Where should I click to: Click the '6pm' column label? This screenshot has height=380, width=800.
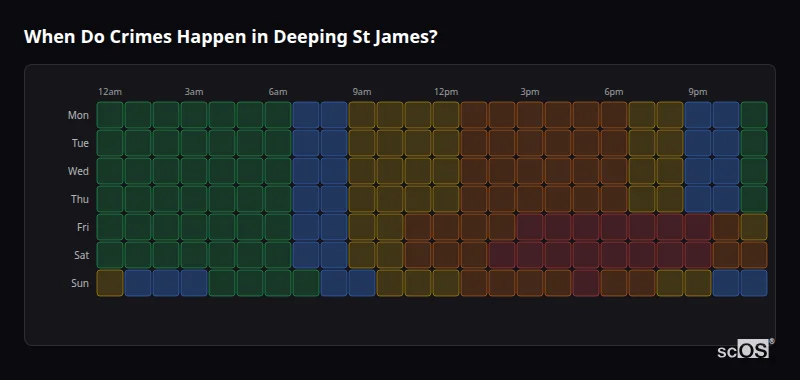614,92
